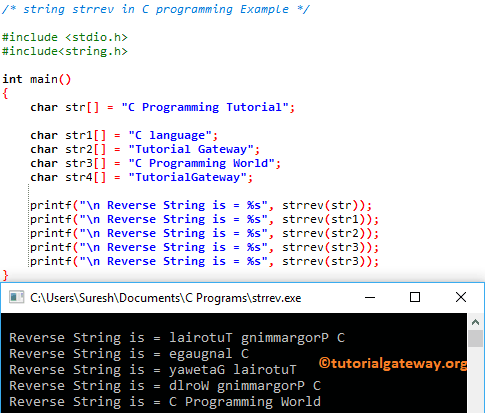The height and width of the screenshot is (413, 485).
Task: Click the string "Tutorial Gateway" in str2 declaration
Action: point(191,149)
